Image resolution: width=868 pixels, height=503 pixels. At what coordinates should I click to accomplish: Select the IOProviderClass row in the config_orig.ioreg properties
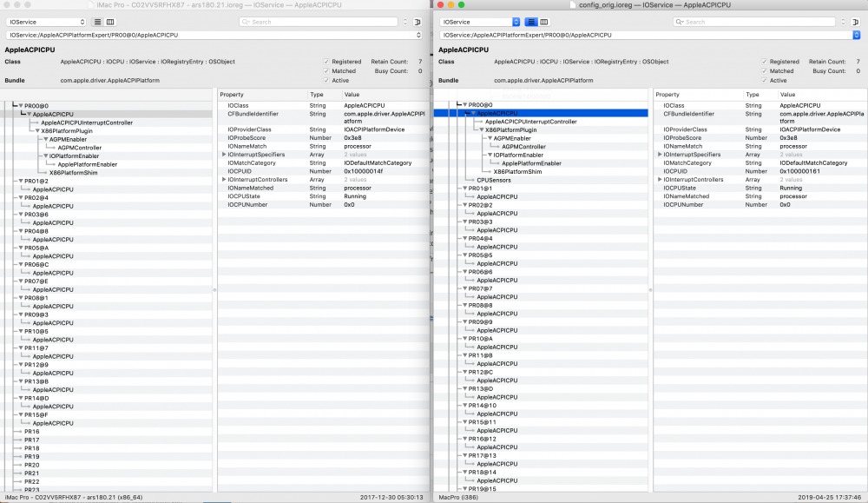click(x=759, y=129)
